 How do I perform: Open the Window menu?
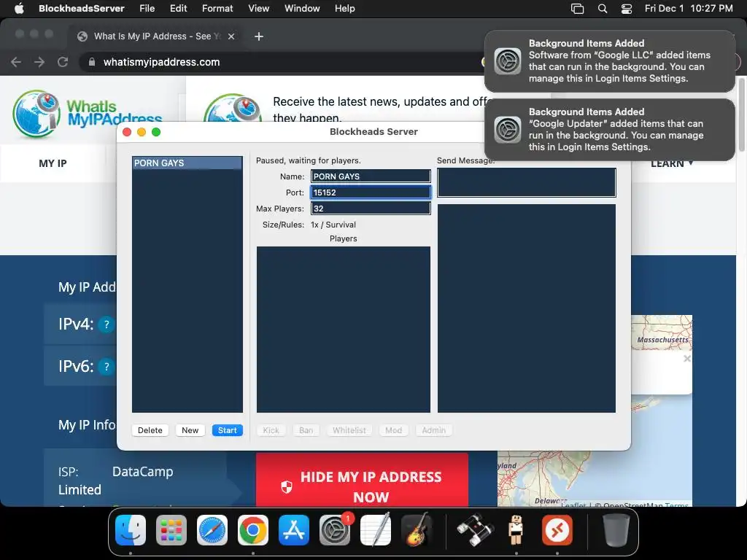pos(302,8)
